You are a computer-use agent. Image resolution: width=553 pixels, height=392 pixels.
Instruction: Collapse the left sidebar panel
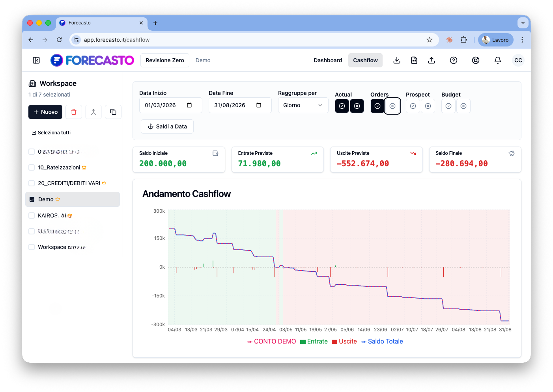pos(36,60)
